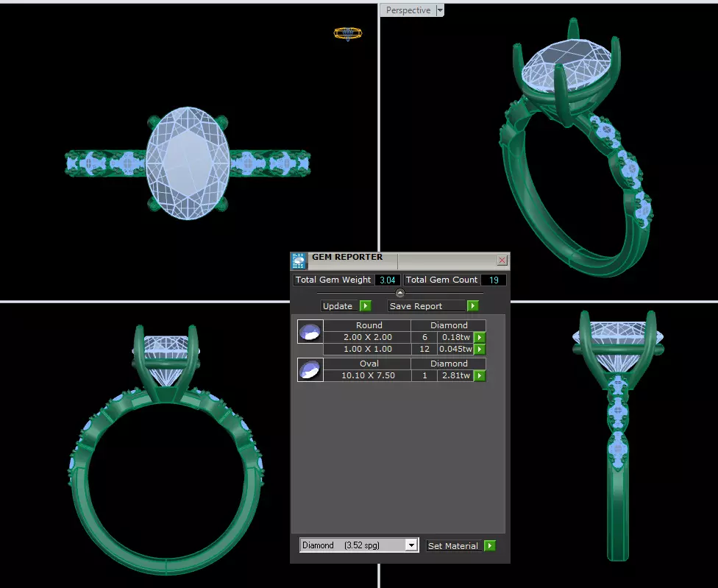
Task: Click the Oval shape header cell
Action: (x=369, y=364)
